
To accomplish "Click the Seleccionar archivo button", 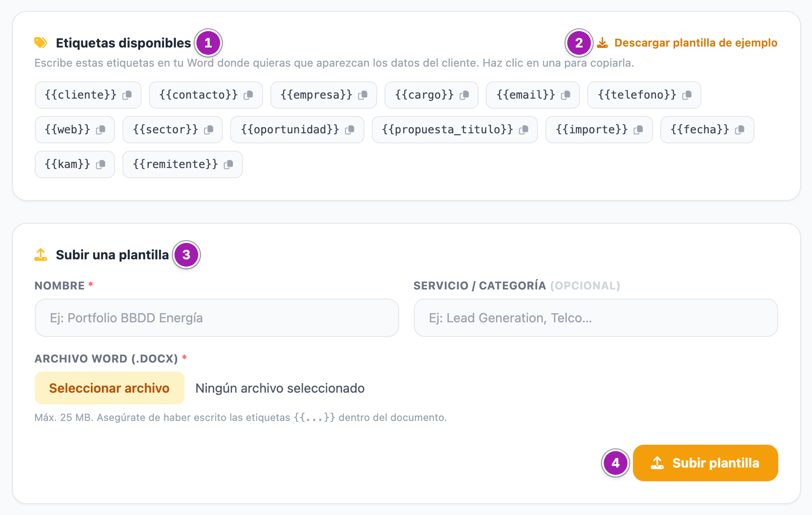I will point(110,388).
